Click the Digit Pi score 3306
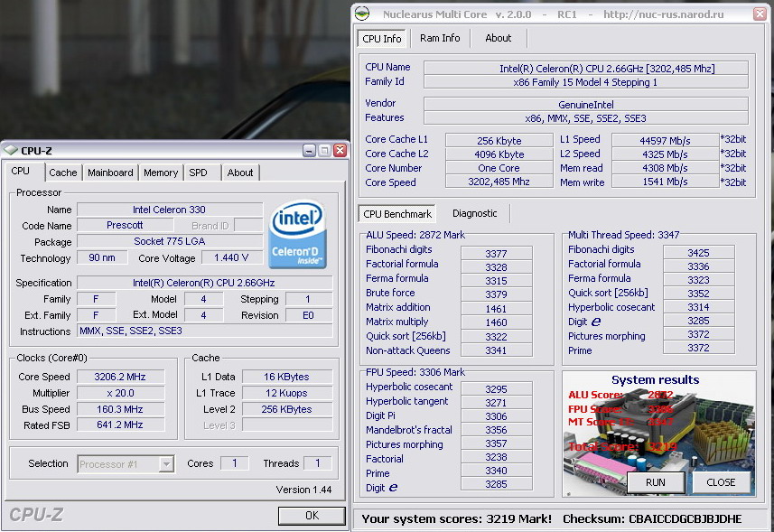Screen dimensions: 774x532 (496, 416)
